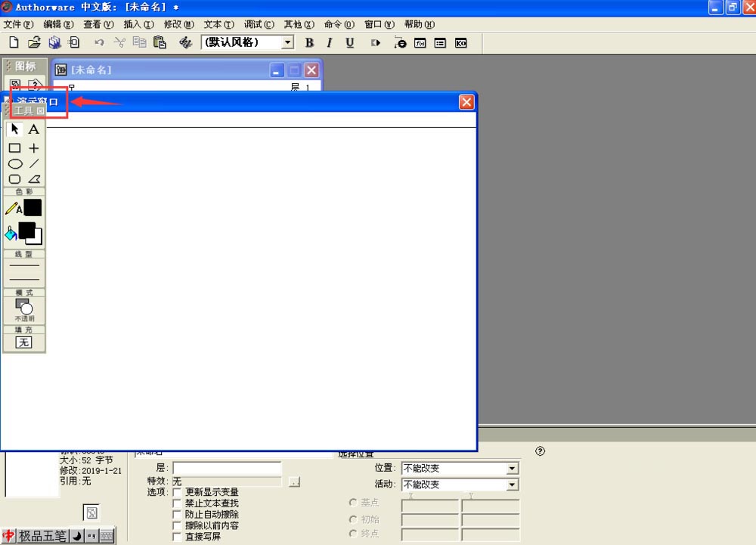
Task: Undo the last action
Action: click(x=99, y=42)
